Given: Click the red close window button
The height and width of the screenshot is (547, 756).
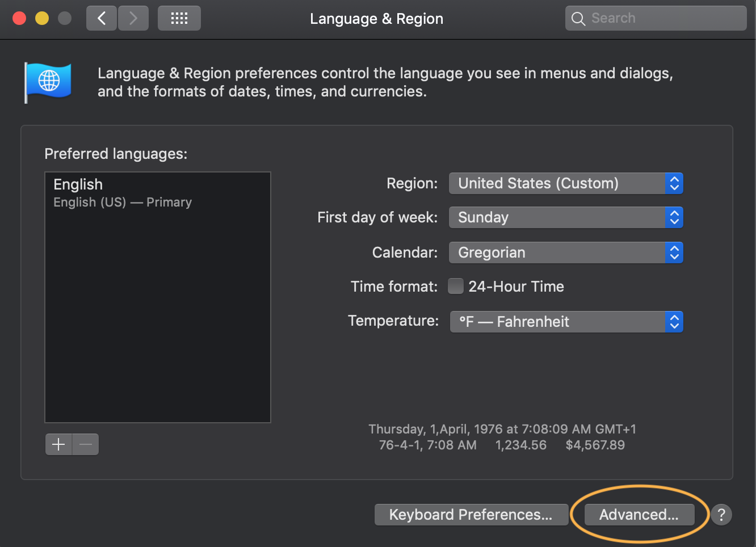Looking at the screenshot, I should [x=19, y=18].
